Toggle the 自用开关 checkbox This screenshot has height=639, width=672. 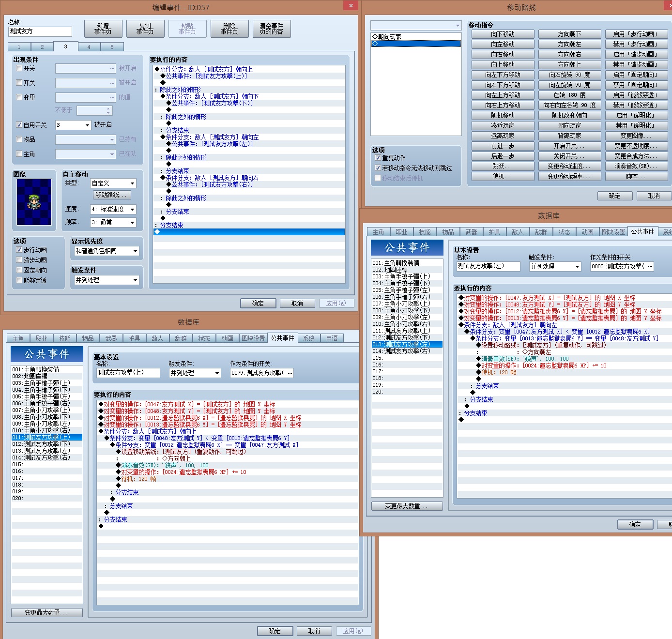click(19, 125)
